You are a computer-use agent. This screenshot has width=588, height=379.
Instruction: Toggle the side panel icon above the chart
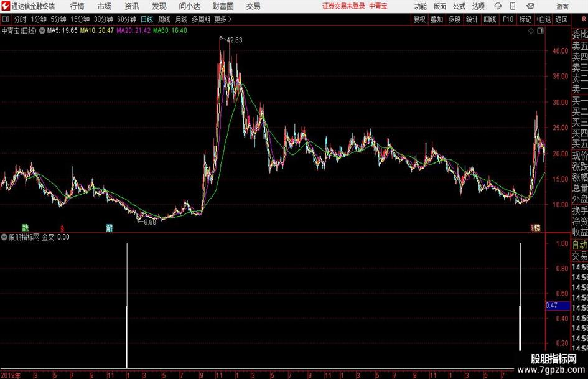[x=540, y=31]
